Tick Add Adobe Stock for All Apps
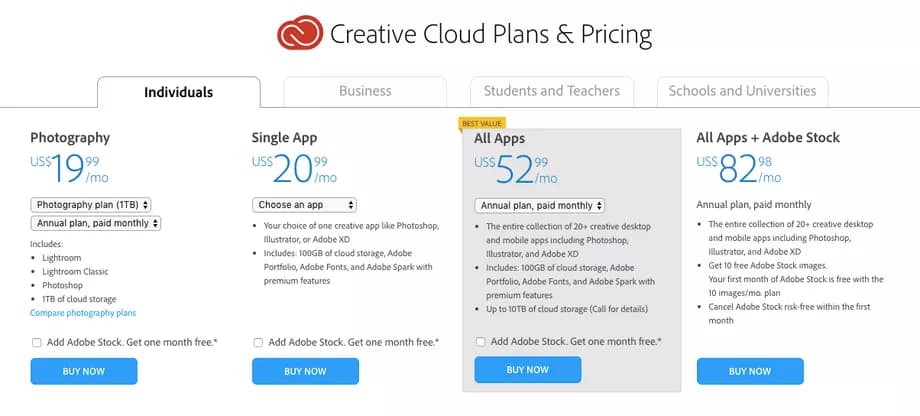920x416 pixels. (481, 342)
